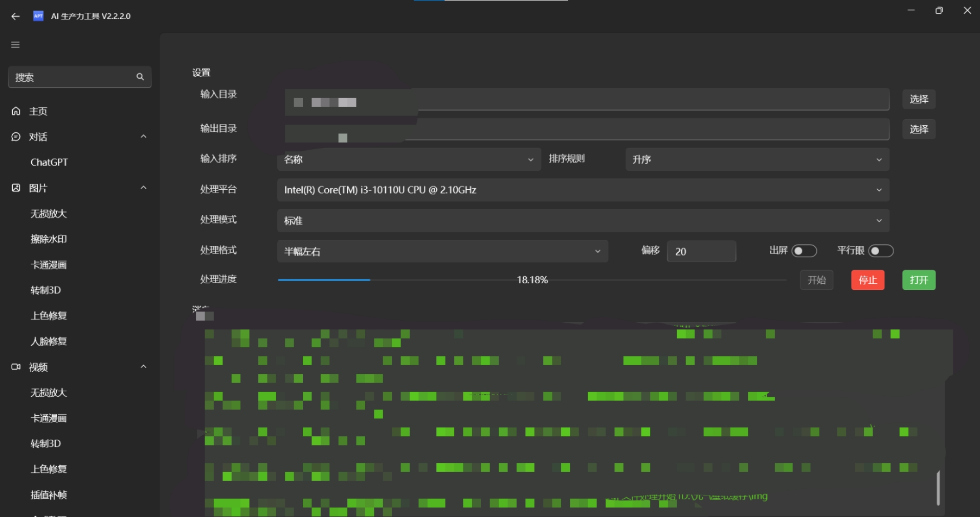Click the 视频 camera section icon
The image size is (980, 517).
coord(16,367)
